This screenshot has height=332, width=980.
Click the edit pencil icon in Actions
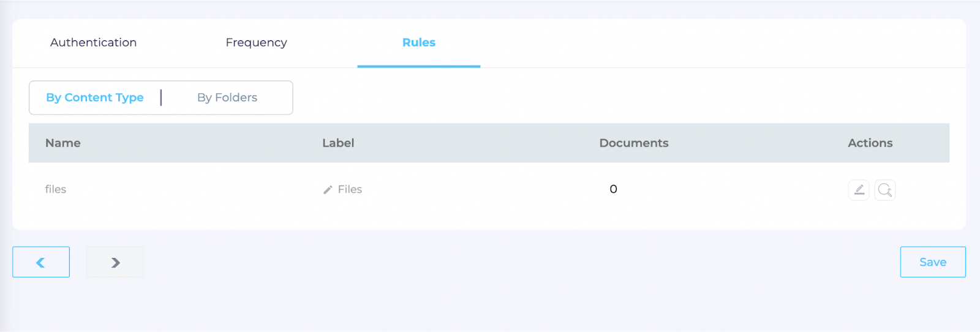[x=859, y=190]
